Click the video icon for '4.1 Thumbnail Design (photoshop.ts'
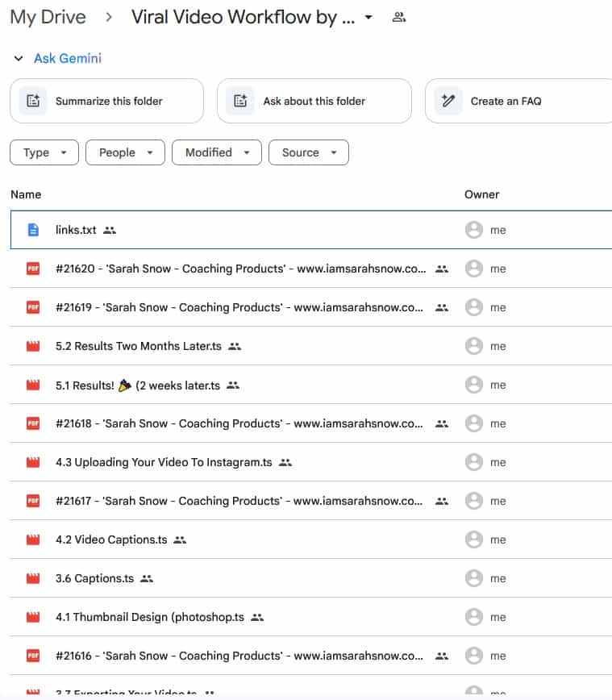 pos(31,616)
